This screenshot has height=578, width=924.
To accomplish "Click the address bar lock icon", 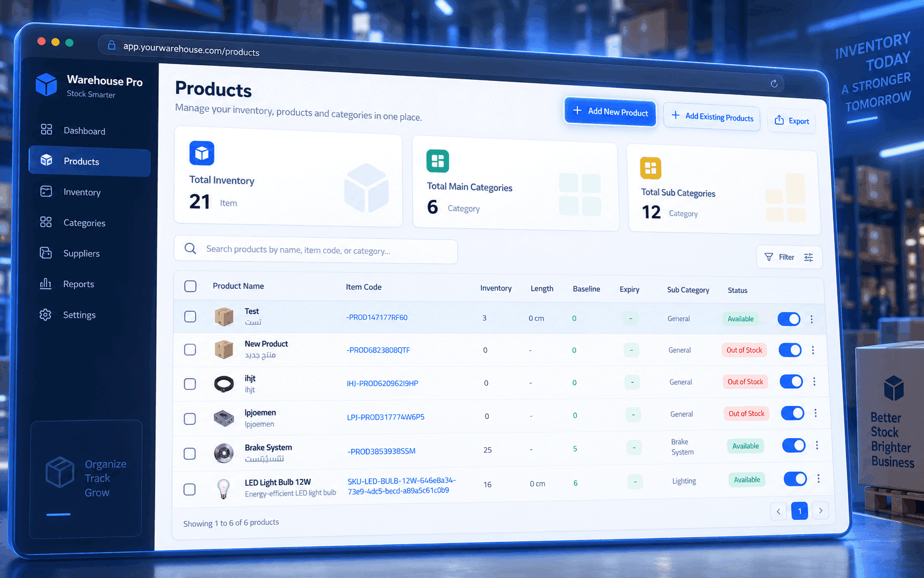I will (x=111, y=45).
